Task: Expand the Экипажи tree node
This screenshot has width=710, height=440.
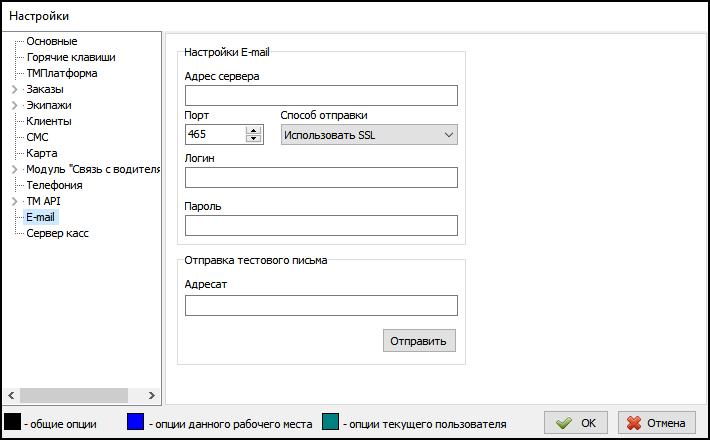Action: [14, 106]
